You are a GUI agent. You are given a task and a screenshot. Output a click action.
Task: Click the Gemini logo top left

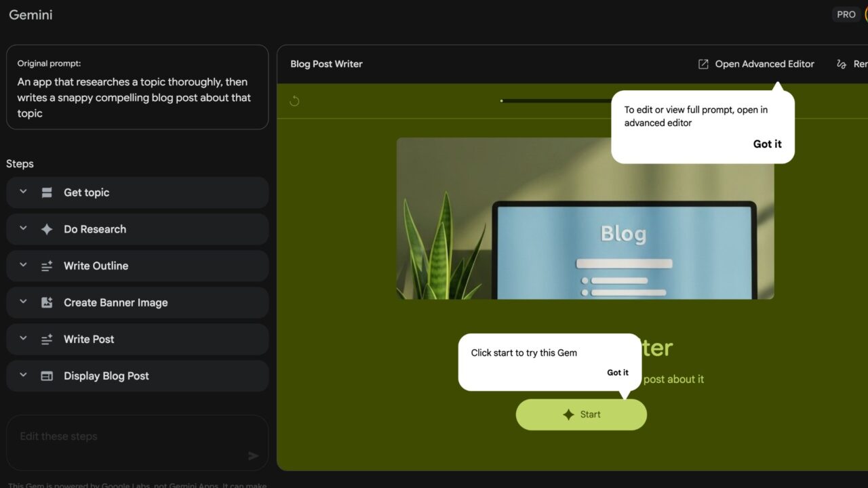coord(31,14)
